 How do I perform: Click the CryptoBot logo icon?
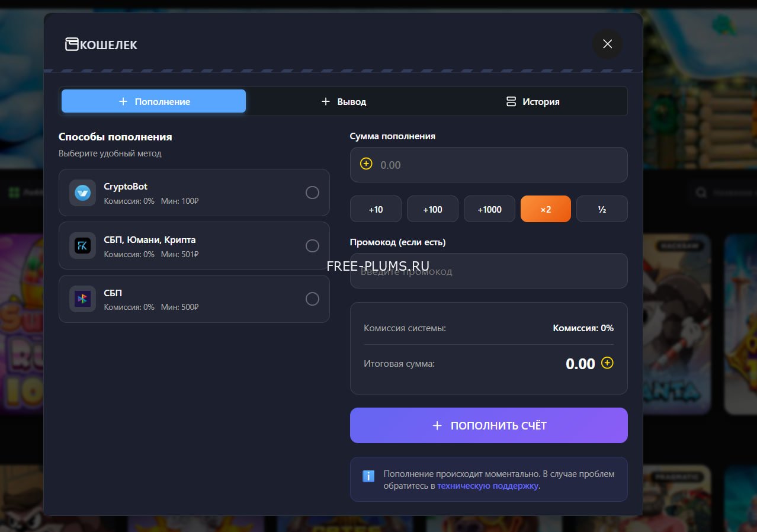(82, 193)
